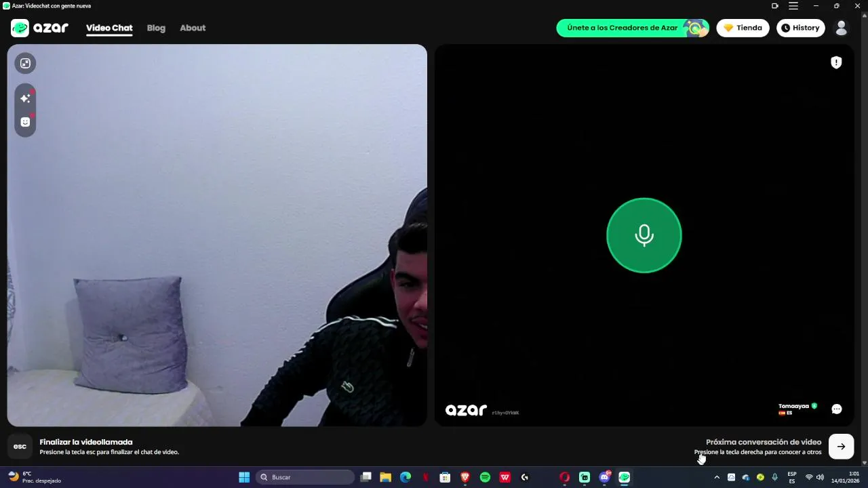Open Spotify from taskbar
Viewport: 868px width, 488px height.
(485, 477)
